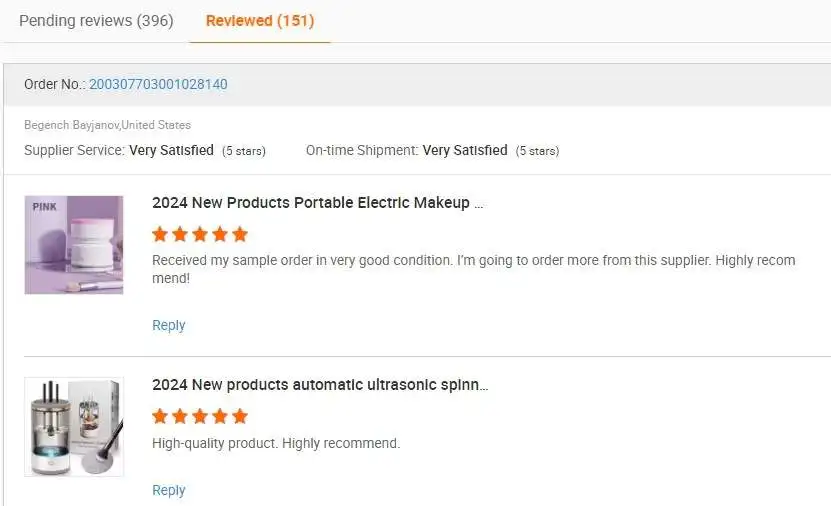Click first star of Portable Electric Makeup rating
831x506 pixels.
160,235
